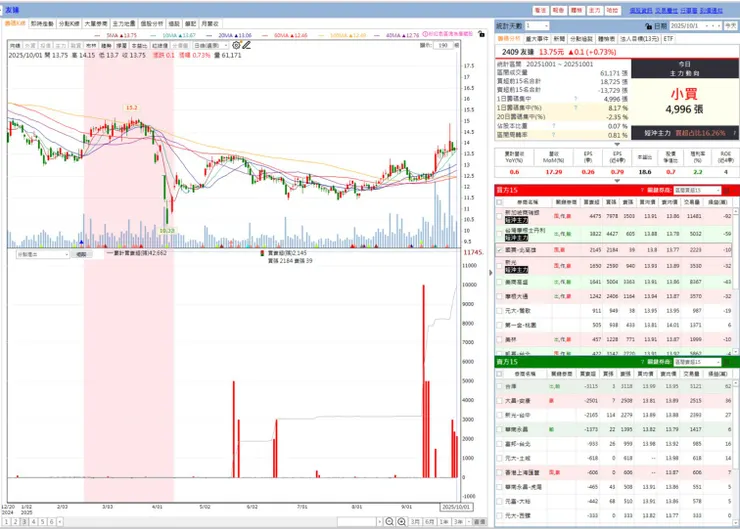This screenshot has width=740, height=529.
Task: Click the 今天 button
Action: (731, 26)
